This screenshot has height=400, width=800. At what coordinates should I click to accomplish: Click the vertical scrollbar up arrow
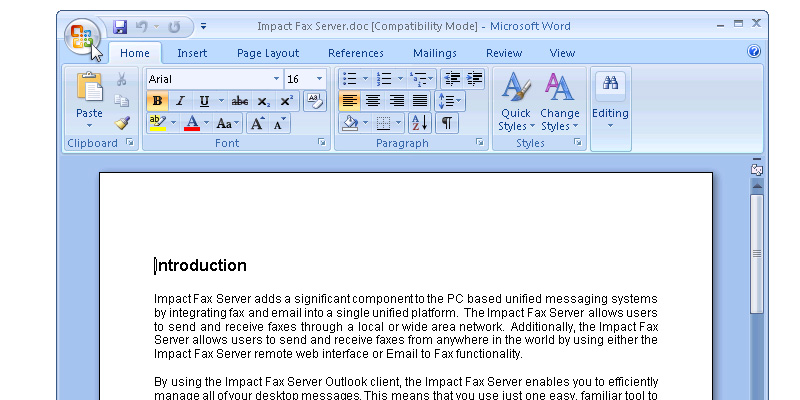pyautogui.click(x=757, y=186)
